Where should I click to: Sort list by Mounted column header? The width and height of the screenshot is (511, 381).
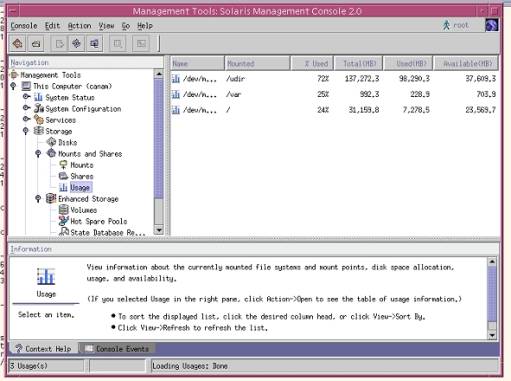(x=257, y=63)
